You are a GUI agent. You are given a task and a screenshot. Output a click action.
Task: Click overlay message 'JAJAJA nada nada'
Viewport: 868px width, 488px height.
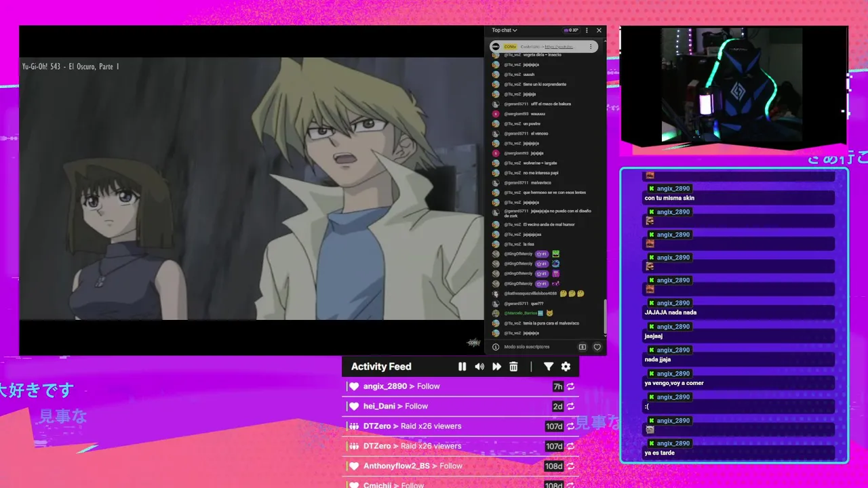(x=670, y=312)
